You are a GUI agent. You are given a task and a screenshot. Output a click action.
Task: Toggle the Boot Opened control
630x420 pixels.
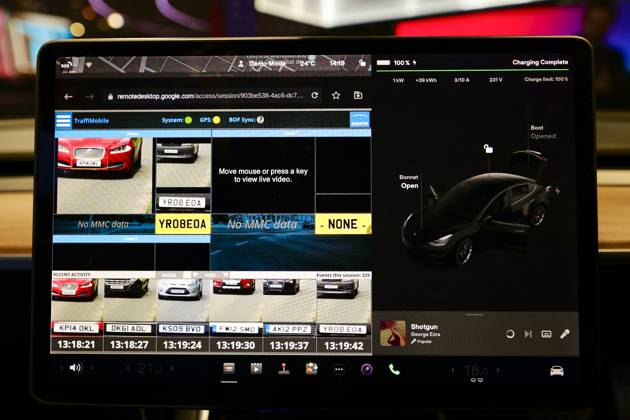pyautogui.click(x=543, y=132)
